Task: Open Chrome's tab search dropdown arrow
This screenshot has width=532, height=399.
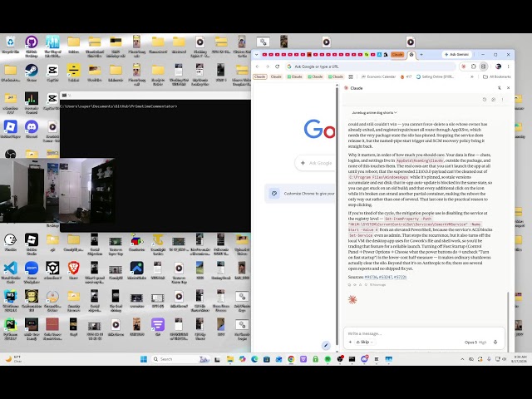Action: click(x=257, y=55)
